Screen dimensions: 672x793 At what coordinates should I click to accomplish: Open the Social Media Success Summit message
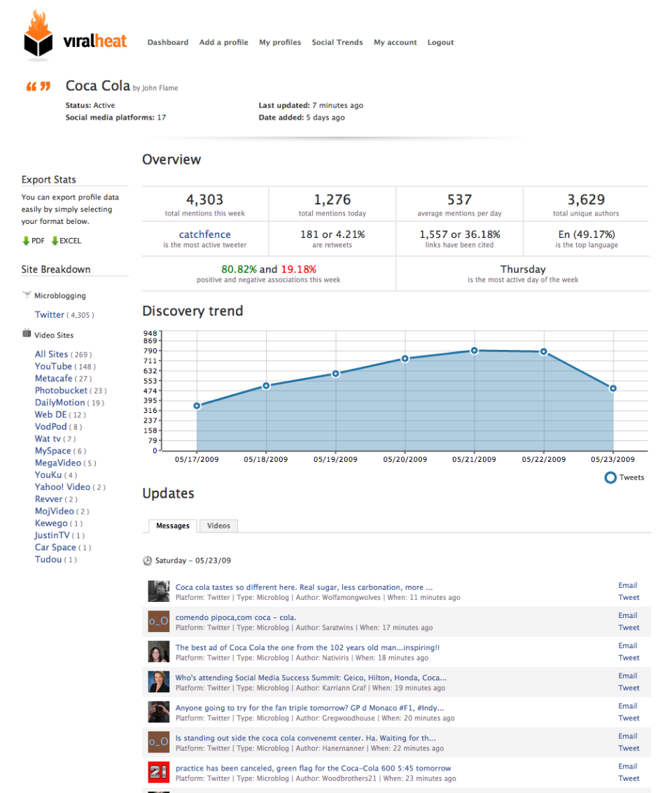click(311, 678)
